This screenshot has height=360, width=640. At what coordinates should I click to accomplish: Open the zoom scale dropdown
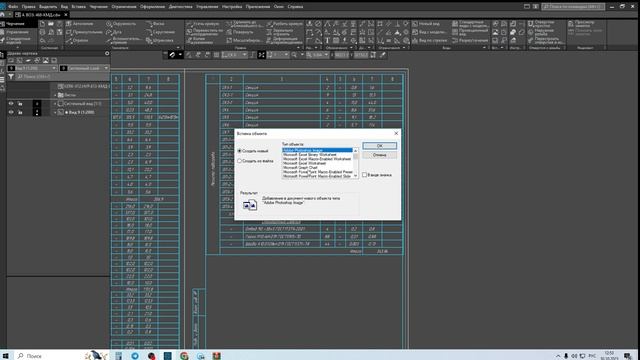(326, 55)
